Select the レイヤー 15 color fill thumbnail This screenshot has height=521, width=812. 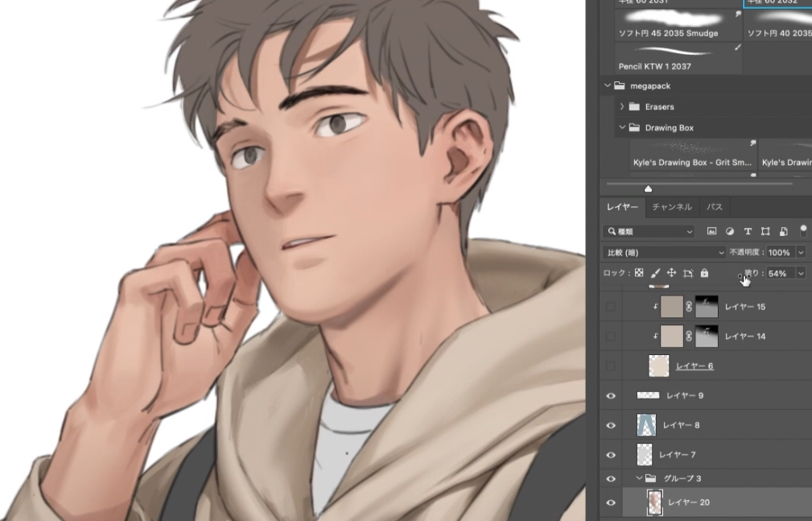[672, 306]
